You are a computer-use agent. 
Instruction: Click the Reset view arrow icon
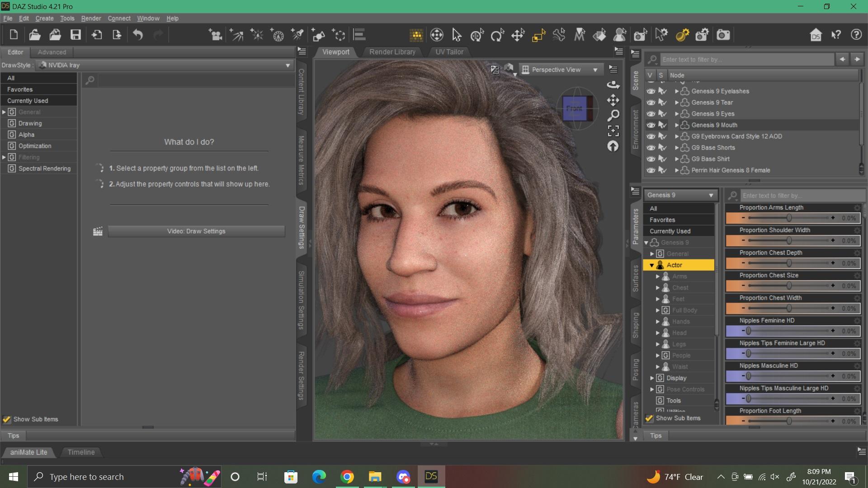[x=613, y=146]
